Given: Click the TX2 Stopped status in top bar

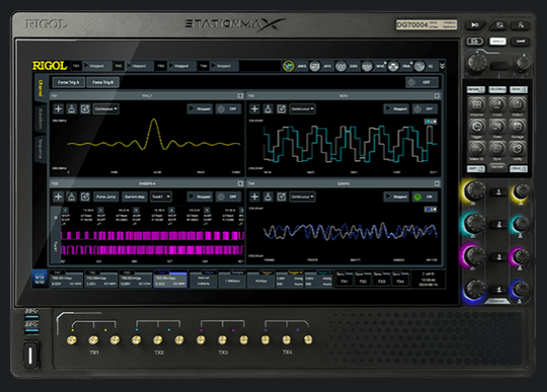Looking at the screenshot, I should coord(140,66).
